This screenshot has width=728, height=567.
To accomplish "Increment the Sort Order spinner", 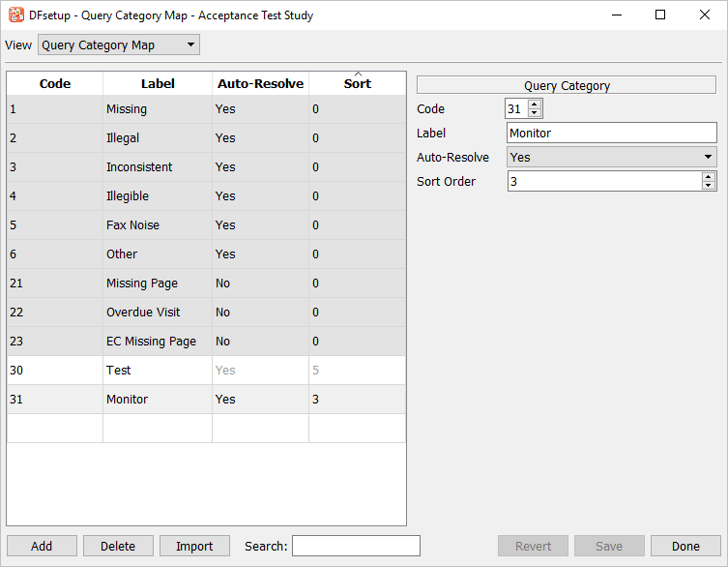I will tap(709, 176).
